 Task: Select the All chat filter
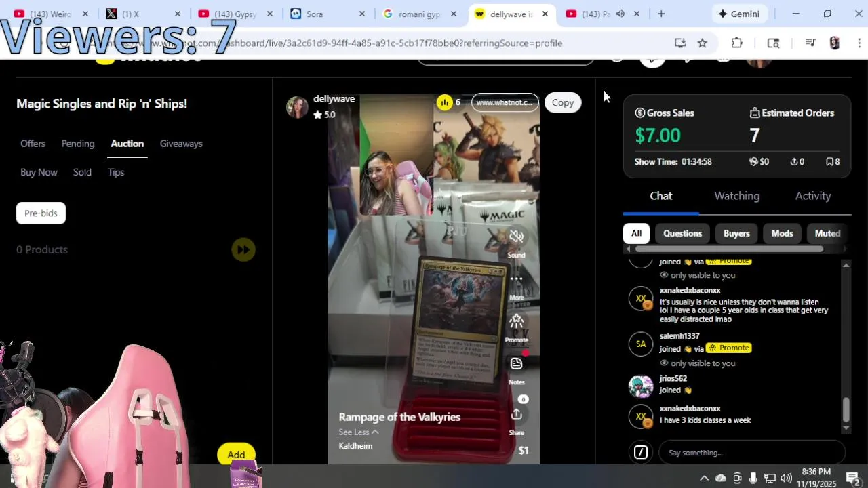[x=636, y=233]
